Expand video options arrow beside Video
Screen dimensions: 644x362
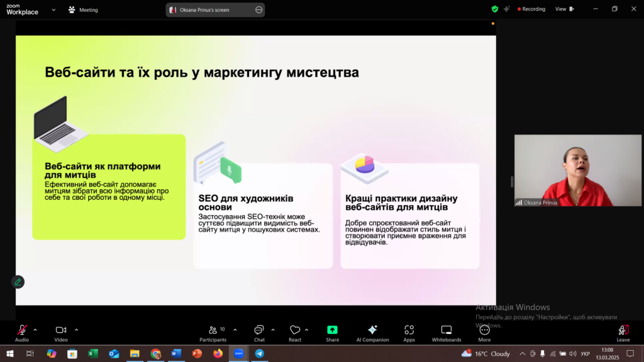(x=76, y=330)
